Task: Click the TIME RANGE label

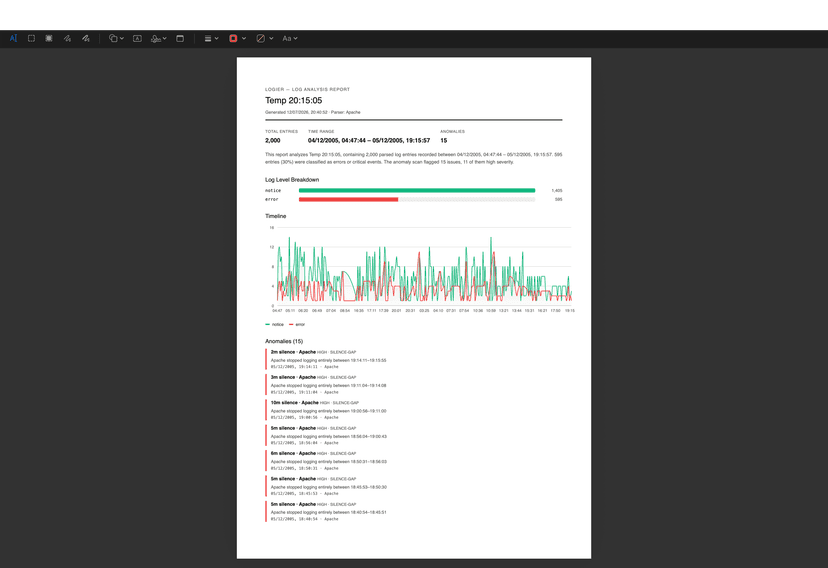Action: pos(321,131)
